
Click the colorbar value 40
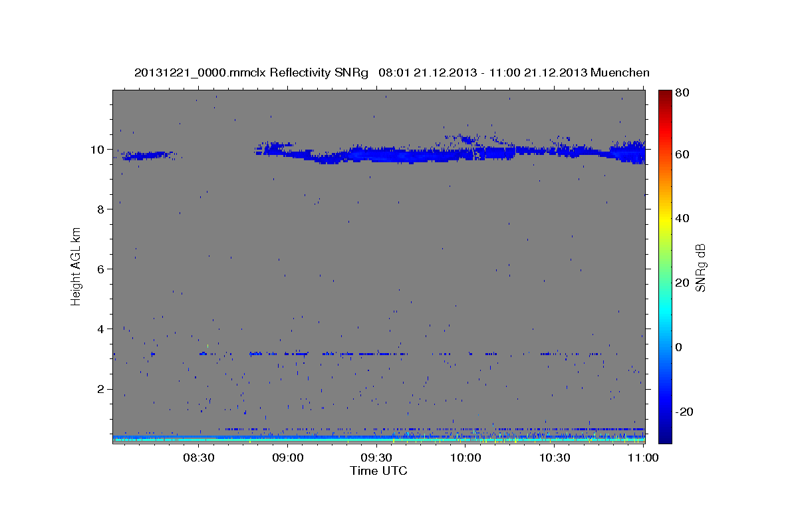682,218
